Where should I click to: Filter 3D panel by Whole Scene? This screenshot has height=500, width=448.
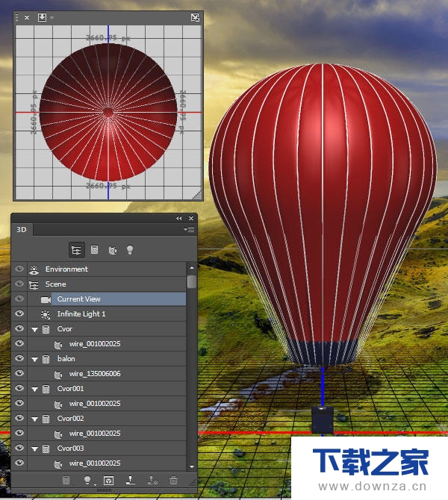pos(77,250)
